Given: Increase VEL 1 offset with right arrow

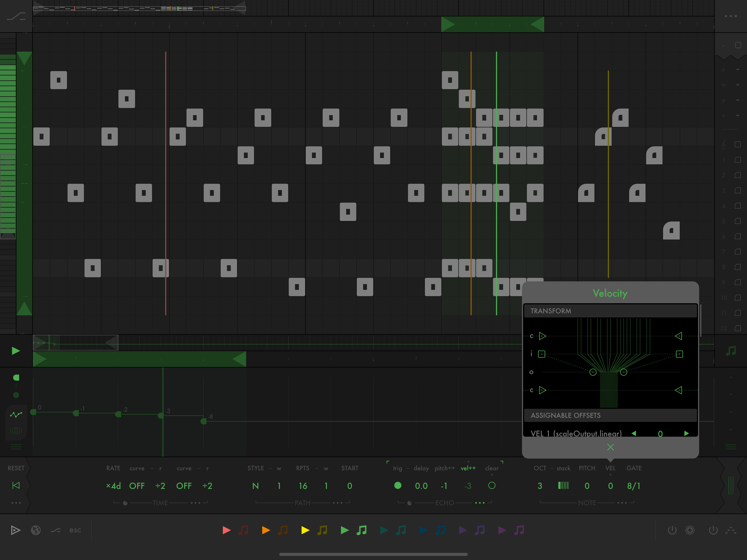Looking at the screenshot, I should pos(686,433).
